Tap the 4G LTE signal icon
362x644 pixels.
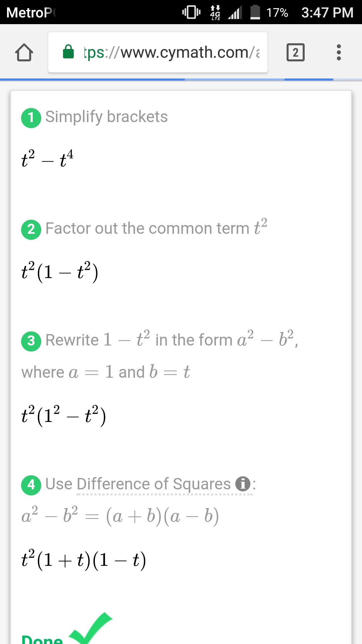(215, 12)
